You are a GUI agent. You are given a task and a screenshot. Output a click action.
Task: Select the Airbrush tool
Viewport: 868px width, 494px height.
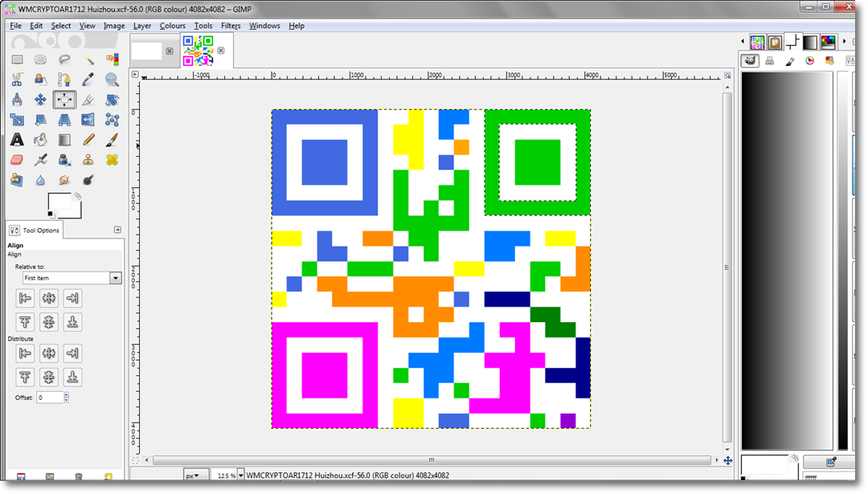[x=40, y=160]
